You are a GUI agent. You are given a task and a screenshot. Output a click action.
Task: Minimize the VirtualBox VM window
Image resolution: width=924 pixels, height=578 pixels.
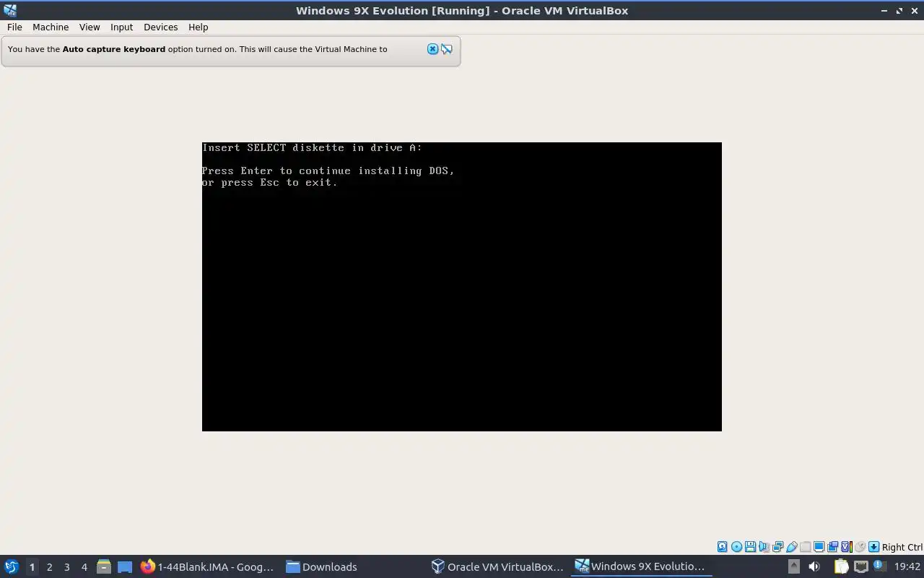(x=884, y=10)
